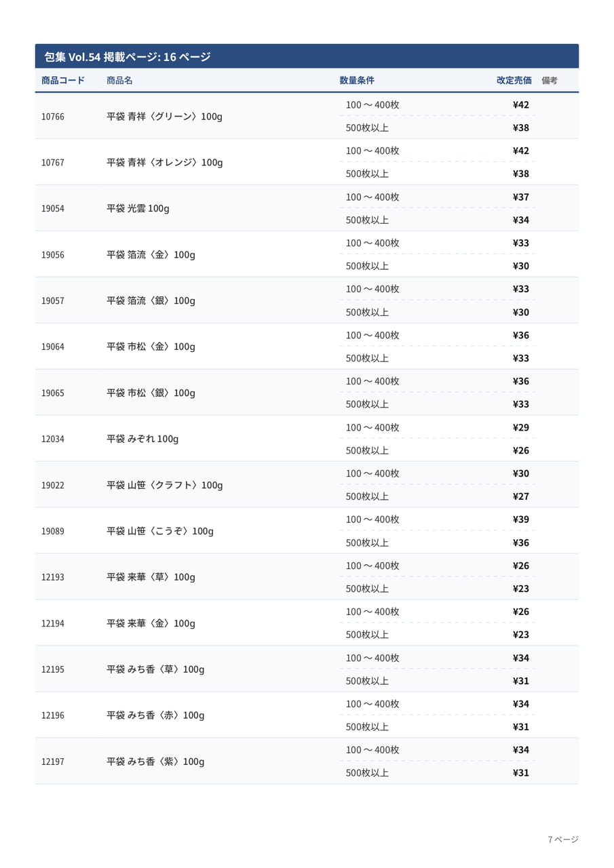Click product code 19064
614x868 pixels.
point(53,347)
